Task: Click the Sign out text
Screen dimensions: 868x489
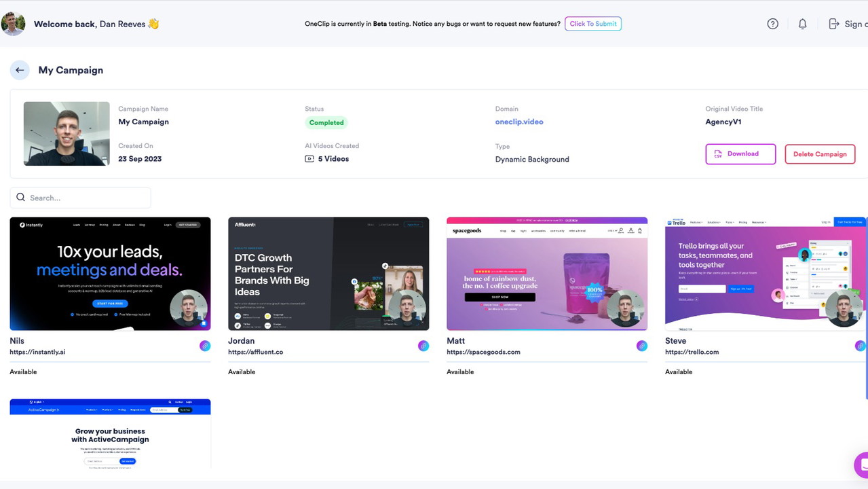Action: pyautogui.click(x=856, y=24)
